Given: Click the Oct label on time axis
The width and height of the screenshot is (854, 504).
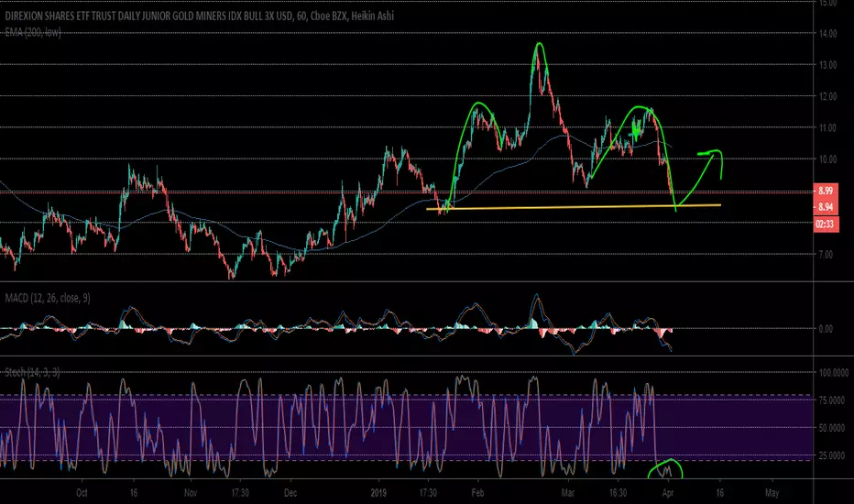Looking at the screenshot, I should [x=82, y=493].
